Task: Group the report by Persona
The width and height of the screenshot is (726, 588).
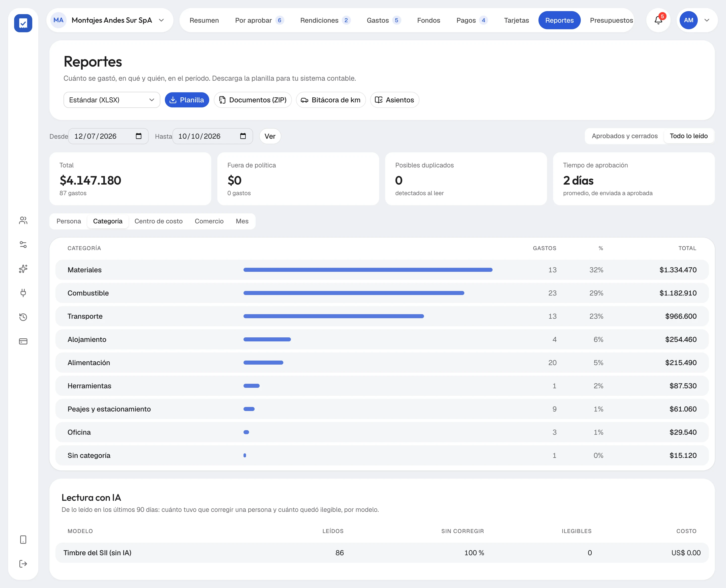Action: pyautogui.click(x=69, y=221)
